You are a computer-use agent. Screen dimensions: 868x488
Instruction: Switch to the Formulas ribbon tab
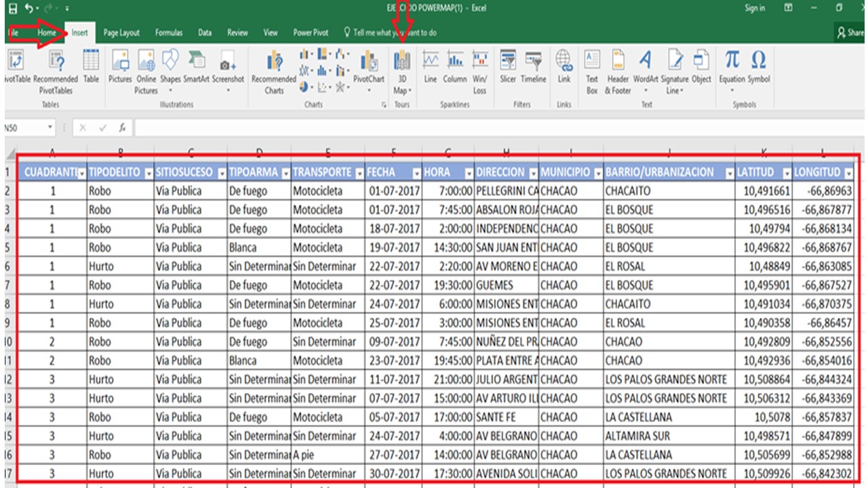(168, 33)
